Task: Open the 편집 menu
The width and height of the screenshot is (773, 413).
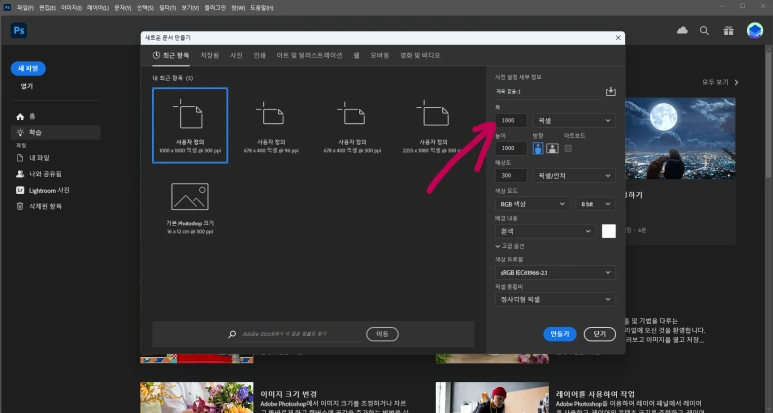Action: 47,8
